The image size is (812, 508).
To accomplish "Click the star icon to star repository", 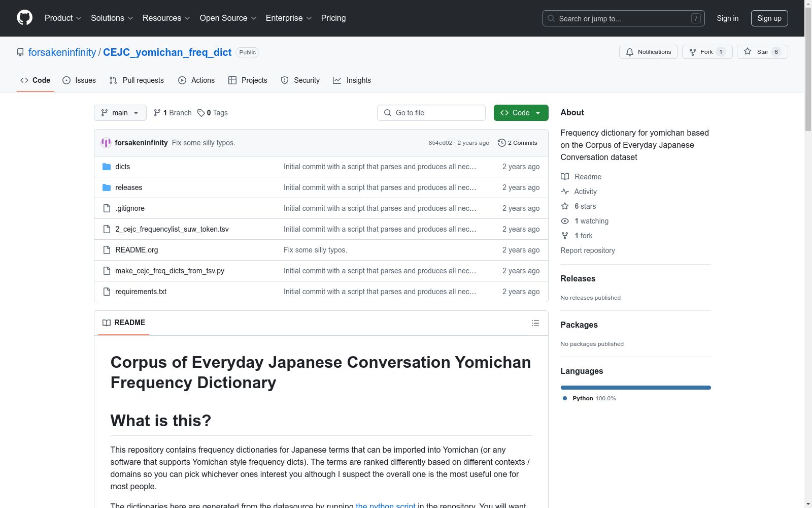I will (x=748, y=51).
